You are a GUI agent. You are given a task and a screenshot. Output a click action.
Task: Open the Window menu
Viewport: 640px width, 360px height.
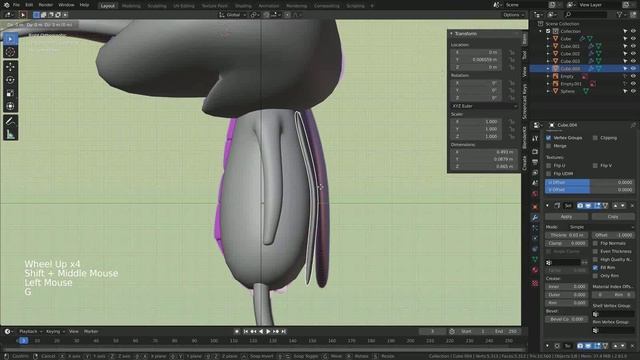(66, 5)
